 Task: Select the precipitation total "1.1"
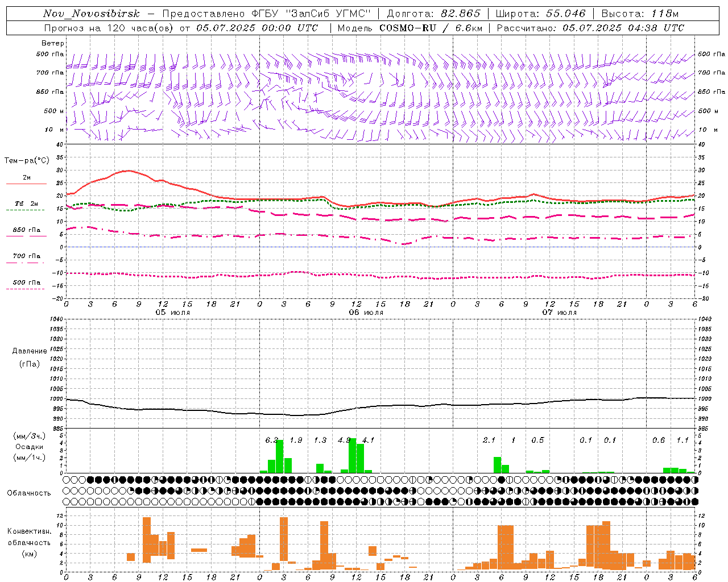pos(682,440)
